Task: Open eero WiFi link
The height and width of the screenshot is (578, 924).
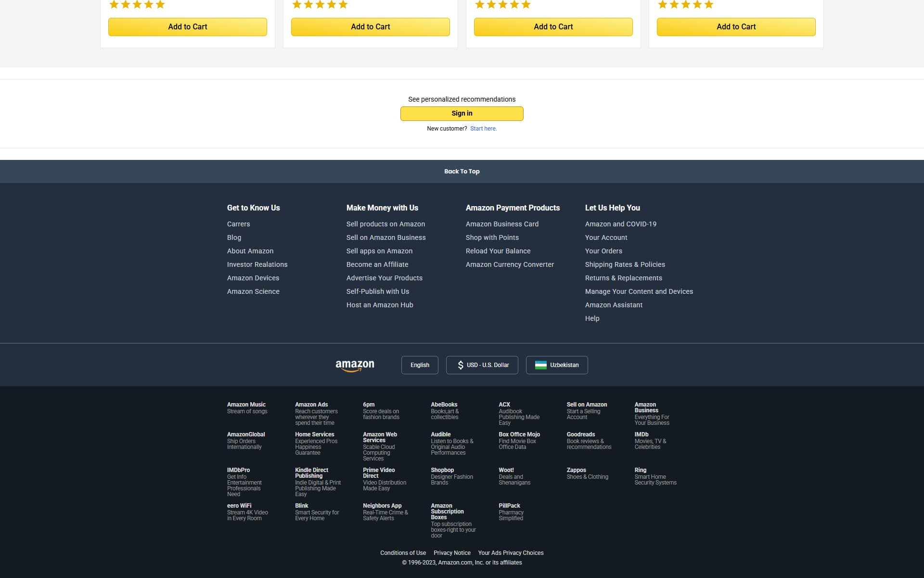Action: click(247, 512)
